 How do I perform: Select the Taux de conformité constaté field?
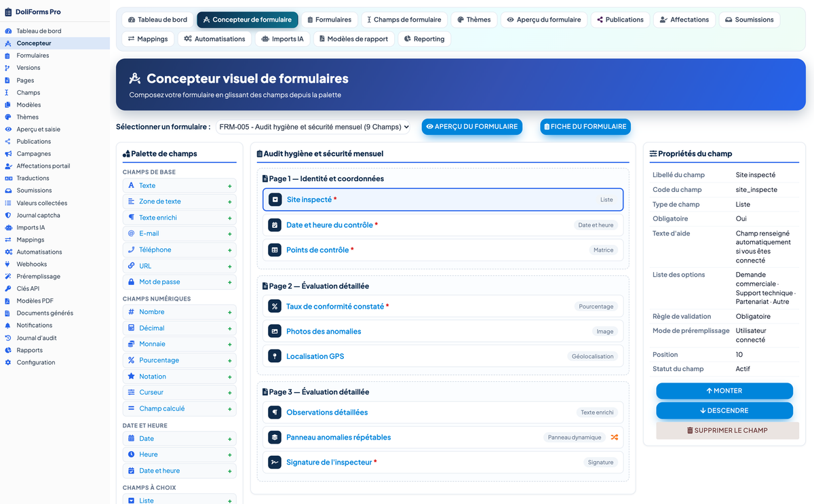pyautogui.click(x=443, y=307)
